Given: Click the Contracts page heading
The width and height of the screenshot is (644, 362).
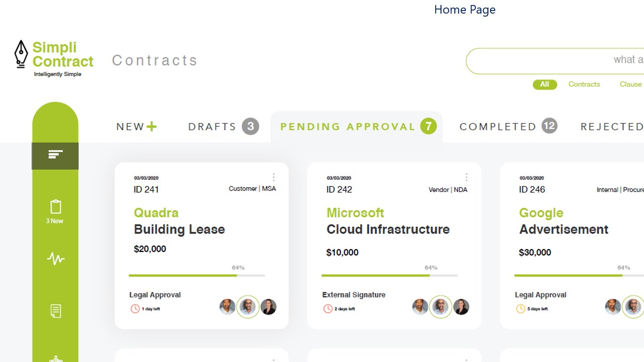Looking at the screenshot, I should point(154,60).
